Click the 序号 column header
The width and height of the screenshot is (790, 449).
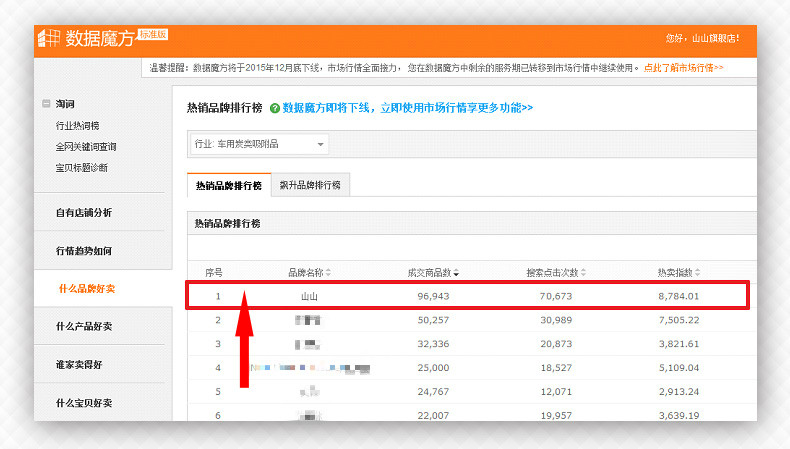[214, 273]
